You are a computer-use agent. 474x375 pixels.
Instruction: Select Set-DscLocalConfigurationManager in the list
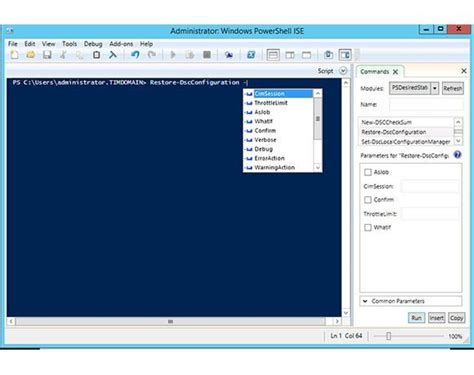point(406,142)
